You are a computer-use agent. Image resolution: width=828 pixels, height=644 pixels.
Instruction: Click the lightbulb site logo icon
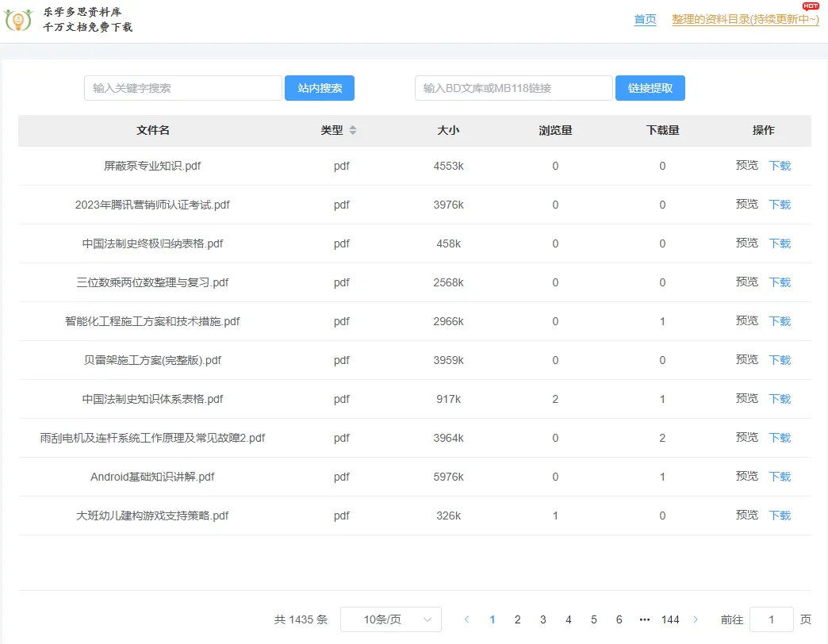(18, 20)
